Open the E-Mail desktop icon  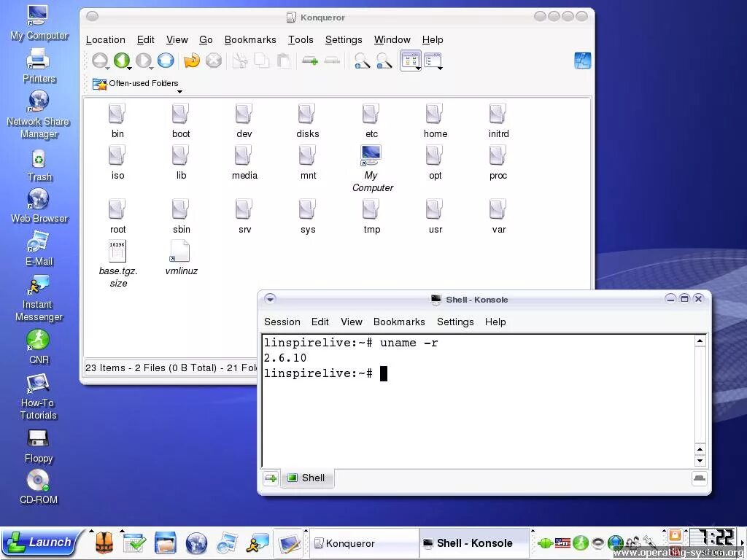[x=39, y=249]
